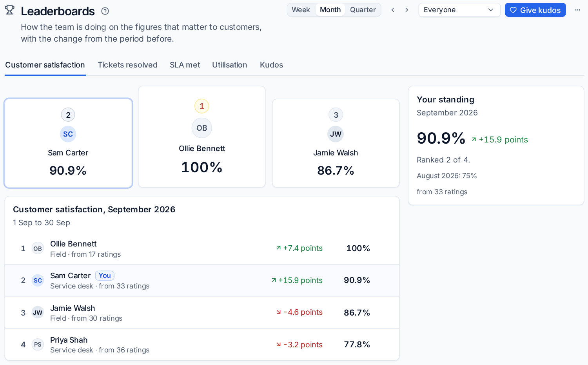Screen dimensions: 588x365
Task: Click 'Field · from 17 ratings' under Ollie Bennett
Action: (85, 254)
